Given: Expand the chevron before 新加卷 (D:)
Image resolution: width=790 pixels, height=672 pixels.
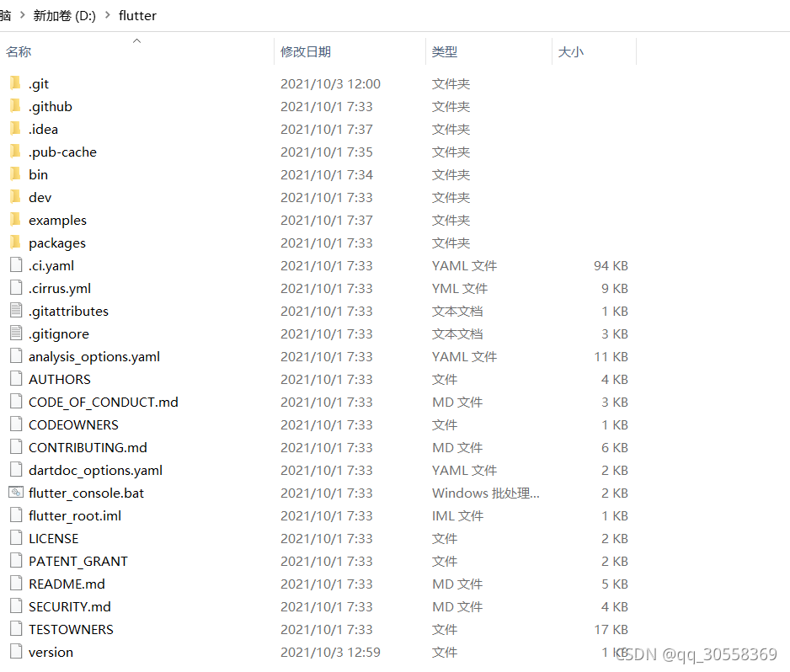Looking at the screenshot, I should (22, 15).
